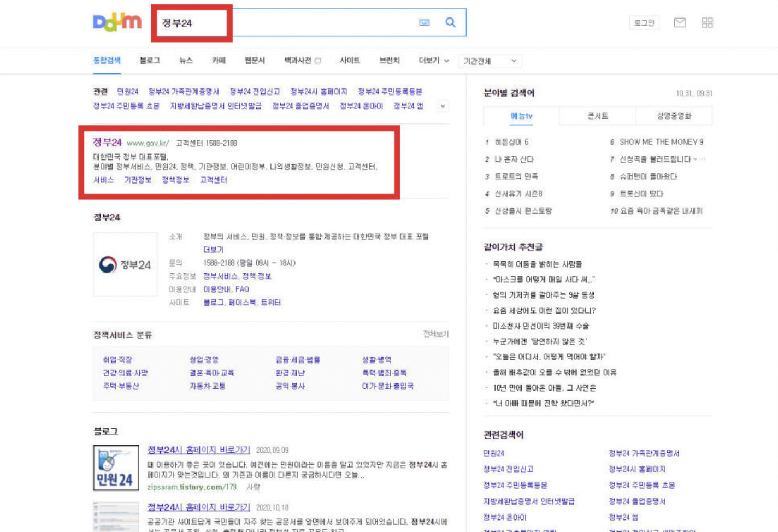Select the 여가·문화·출입국 category
778x532 pixels.
click(387, 386)
